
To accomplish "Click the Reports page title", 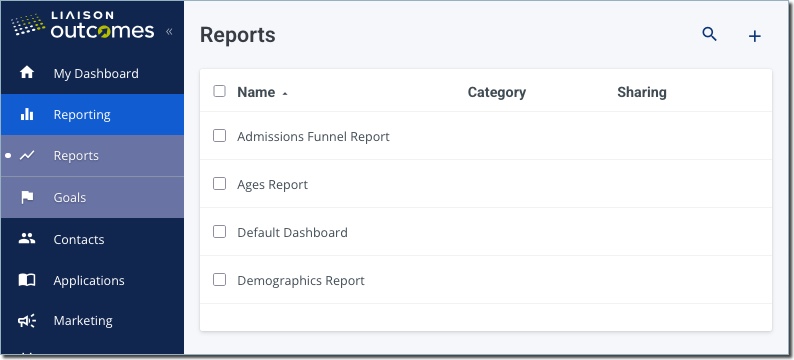I will pyautogui.click(x=237, y=35).
